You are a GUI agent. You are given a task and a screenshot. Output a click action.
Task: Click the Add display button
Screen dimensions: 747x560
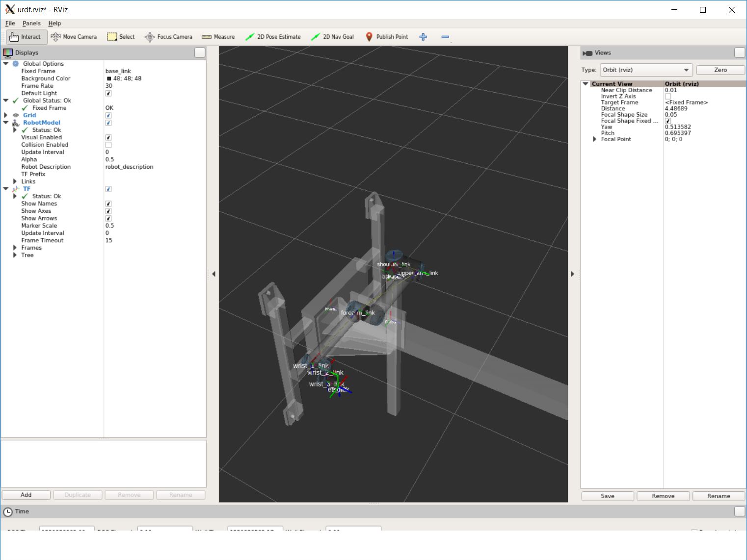click(26, 495)
